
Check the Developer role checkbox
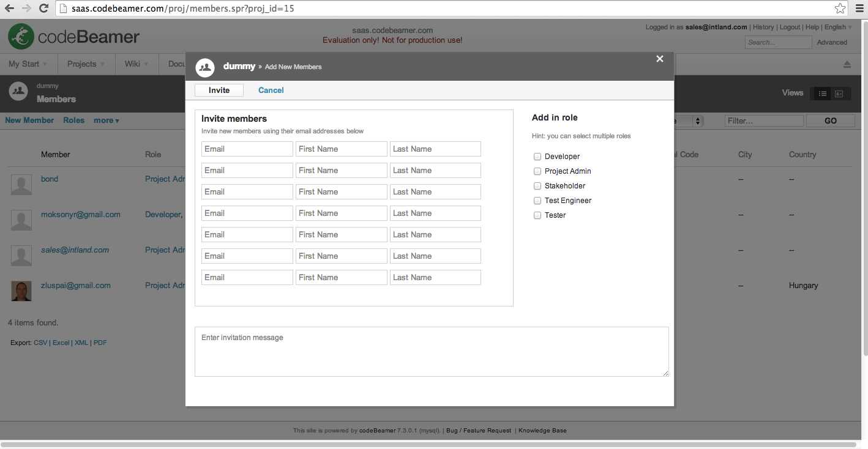pyautogui.click(x=537, y=157)
